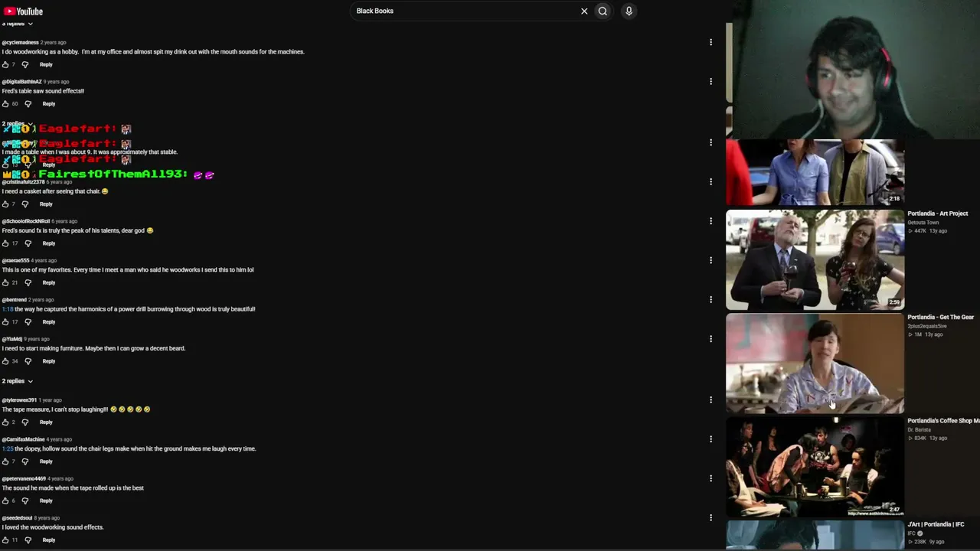Run search with the magnifier button
The height and width of the screenshot is (551, 980).
[x=603, y=11]
